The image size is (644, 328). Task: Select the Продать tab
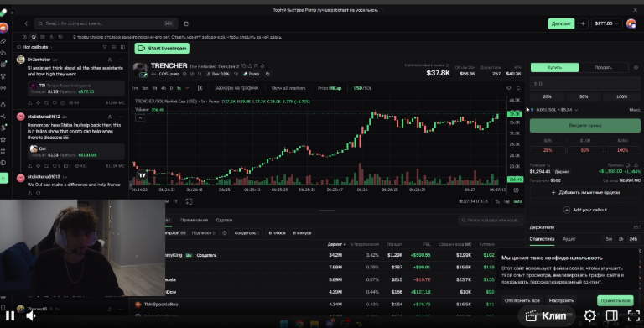coord(604,67)
